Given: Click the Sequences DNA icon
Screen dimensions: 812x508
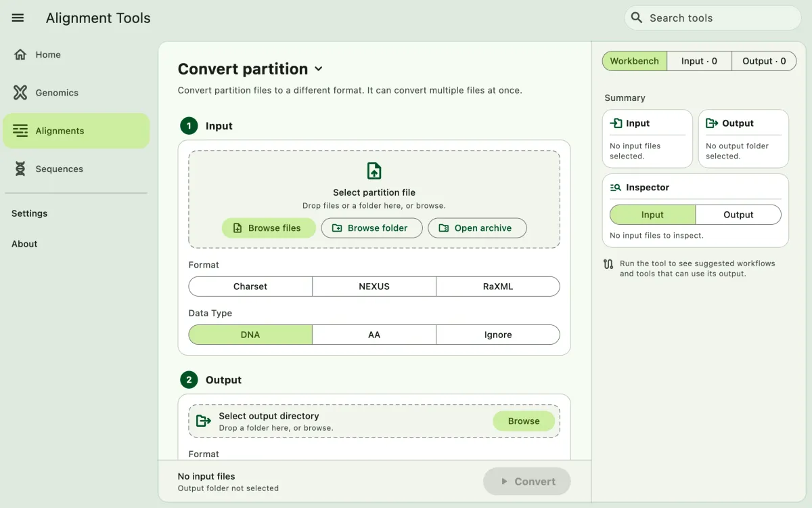Looking at the screenshot, I should [x=20, y=169].
